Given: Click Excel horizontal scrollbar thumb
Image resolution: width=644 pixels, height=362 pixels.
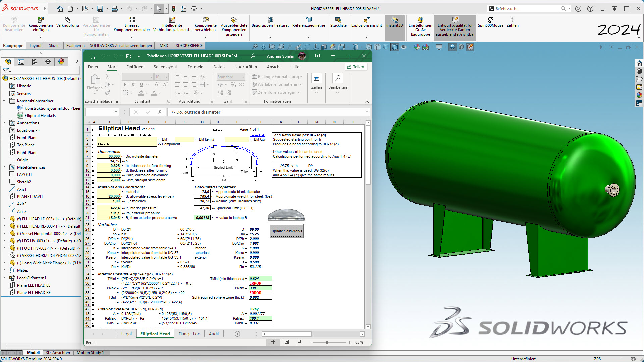Looking at the screenshot, I should click(x=289, y=334).
